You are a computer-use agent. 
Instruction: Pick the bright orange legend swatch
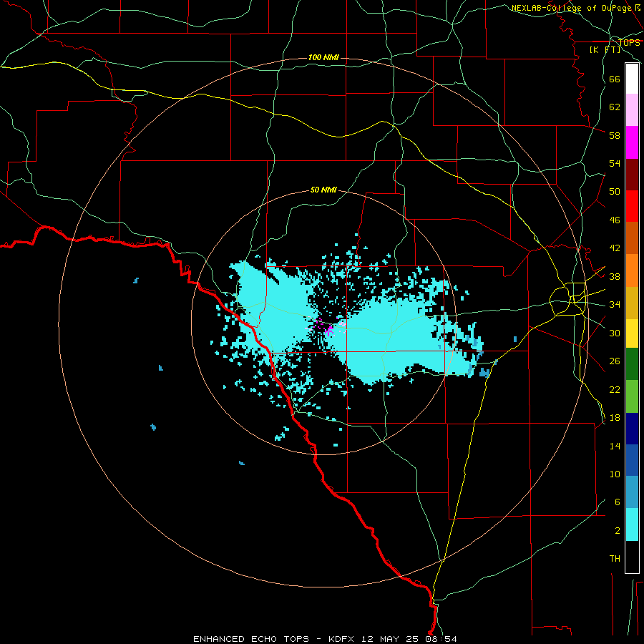point(632,270)
